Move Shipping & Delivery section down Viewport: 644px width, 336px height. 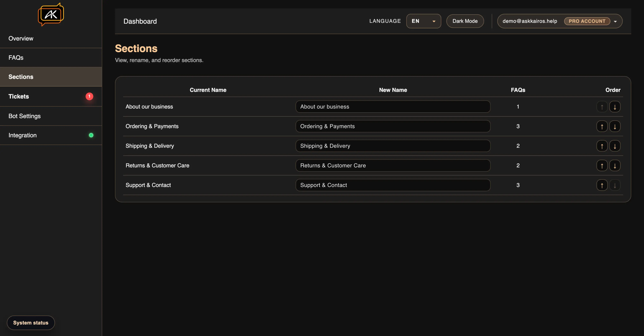click(614, 146)
